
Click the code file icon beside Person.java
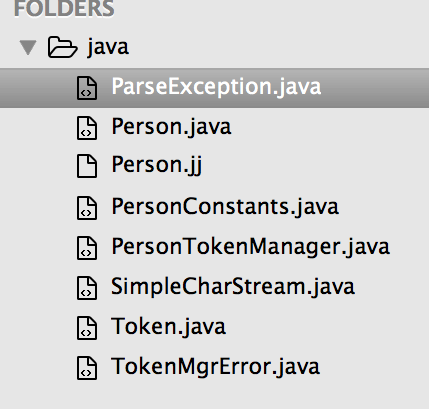87,128
